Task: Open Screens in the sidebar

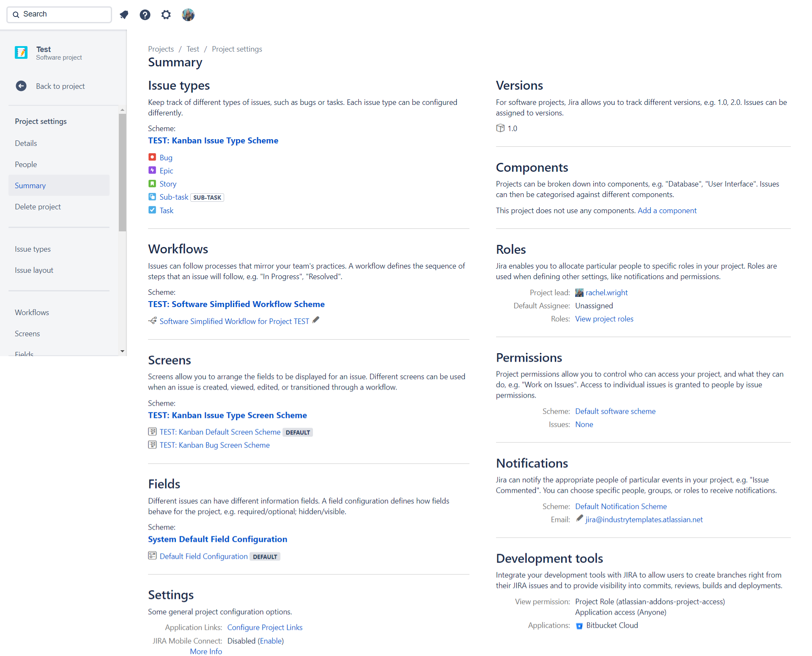Action: (27, 333)
